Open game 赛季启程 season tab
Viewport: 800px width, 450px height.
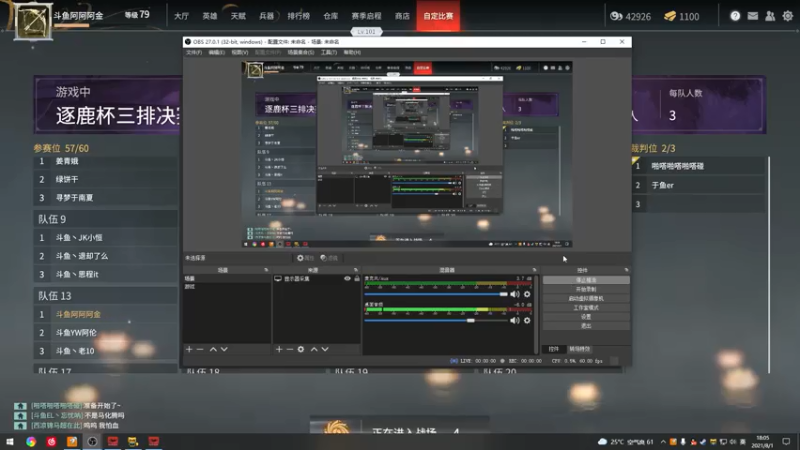[x=366, y=16]
